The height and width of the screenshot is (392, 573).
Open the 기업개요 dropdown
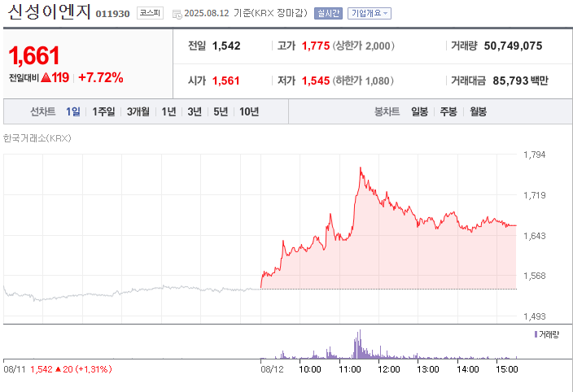point(369,14)
